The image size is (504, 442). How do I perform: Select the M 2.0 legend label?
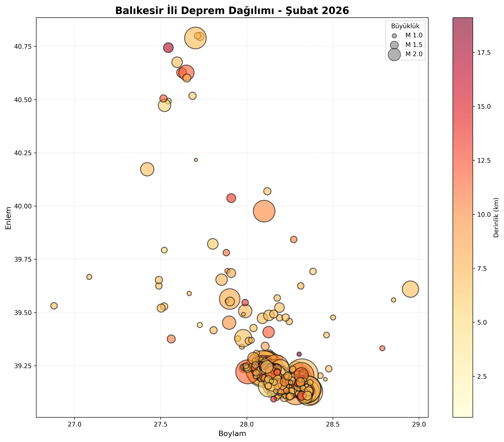click(x=414, y=54)
